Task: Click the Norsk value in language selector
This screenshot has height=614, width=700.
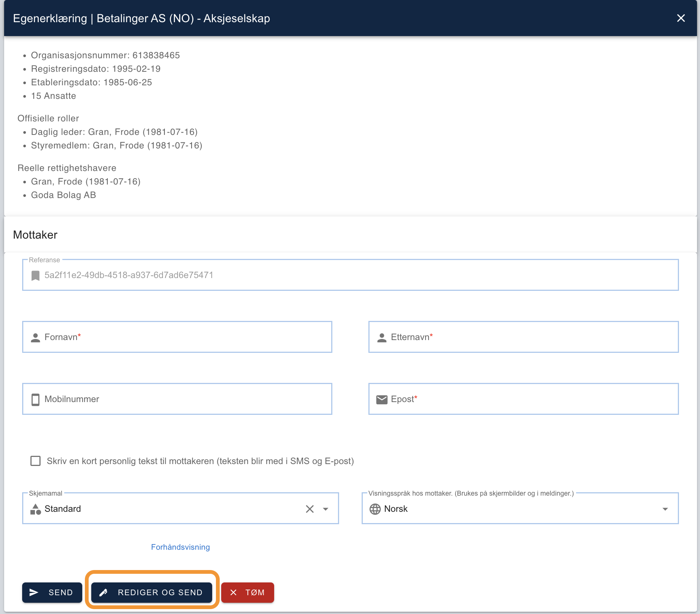Action: pos(396,509)
